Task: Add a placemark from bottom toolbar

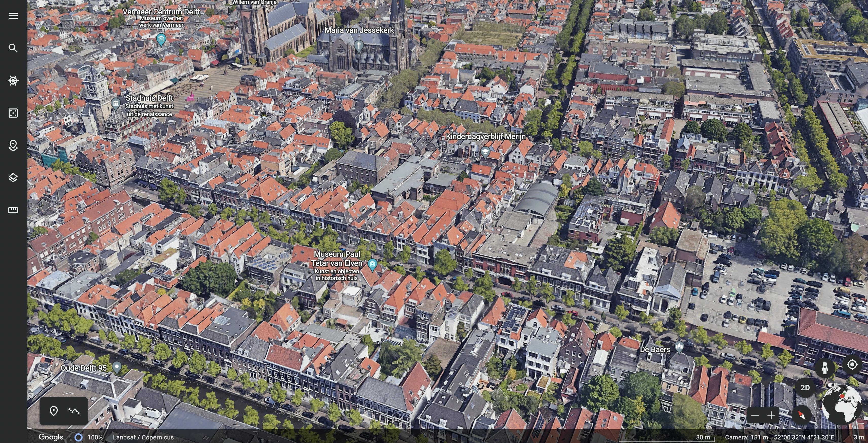Action: point(53,411)
